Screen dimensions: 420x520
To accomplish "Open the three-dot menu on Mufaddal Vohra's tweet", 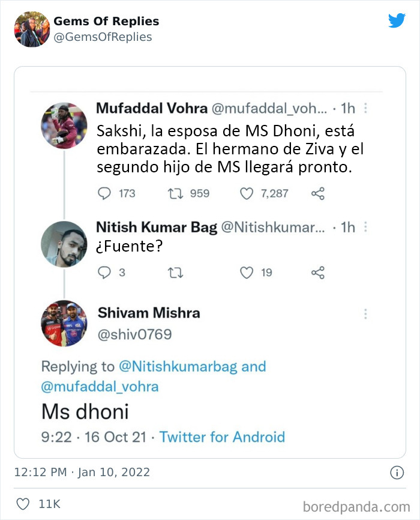I will (364, 109).
